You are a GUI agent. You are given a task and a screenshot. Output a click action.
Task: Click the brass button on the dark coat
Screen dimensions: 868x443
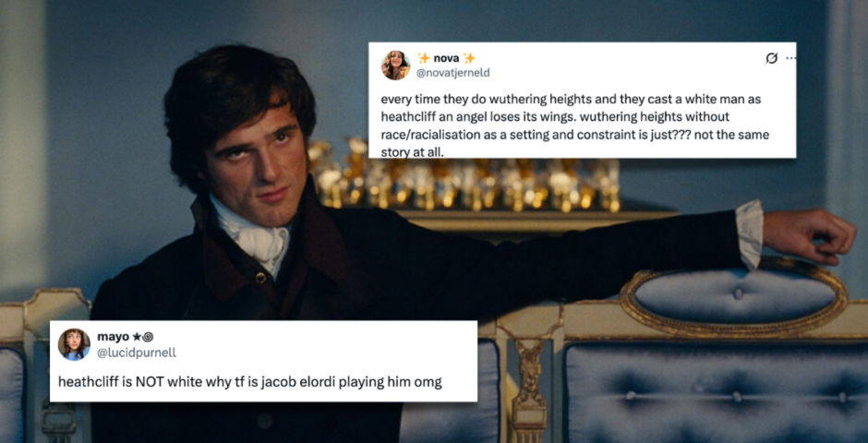(x=260, y=278)
